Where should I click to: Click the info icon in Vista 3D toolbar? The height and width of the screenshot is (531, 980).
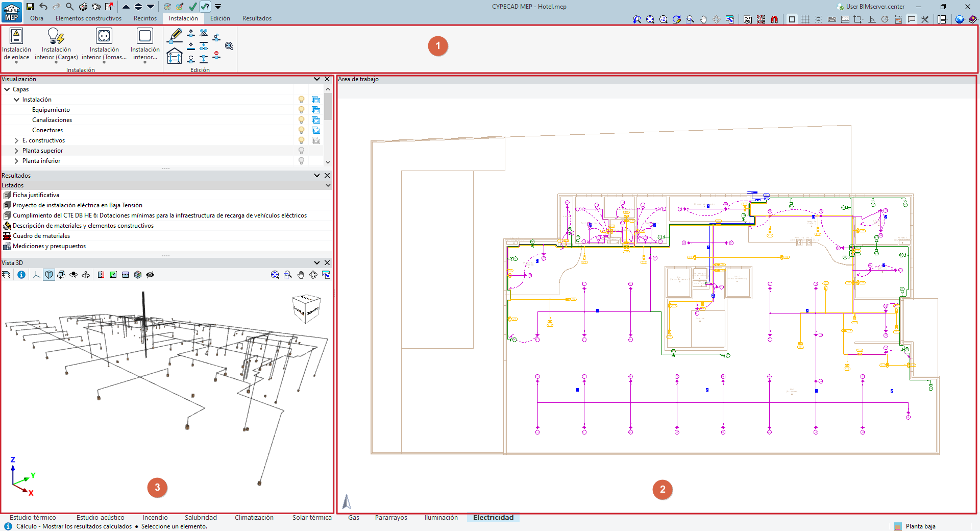(x=21, y=275)
